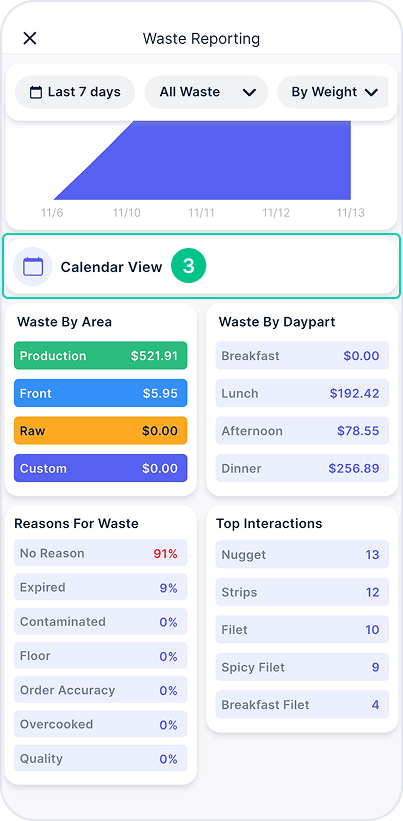Click the green number 3 badge

(x=188, y=267)
